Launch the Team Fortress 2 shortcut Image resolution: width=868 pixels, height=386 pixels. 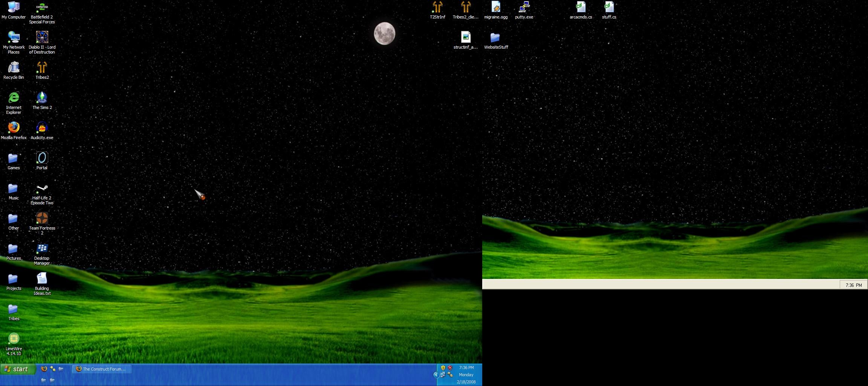(x=42, y=224)
